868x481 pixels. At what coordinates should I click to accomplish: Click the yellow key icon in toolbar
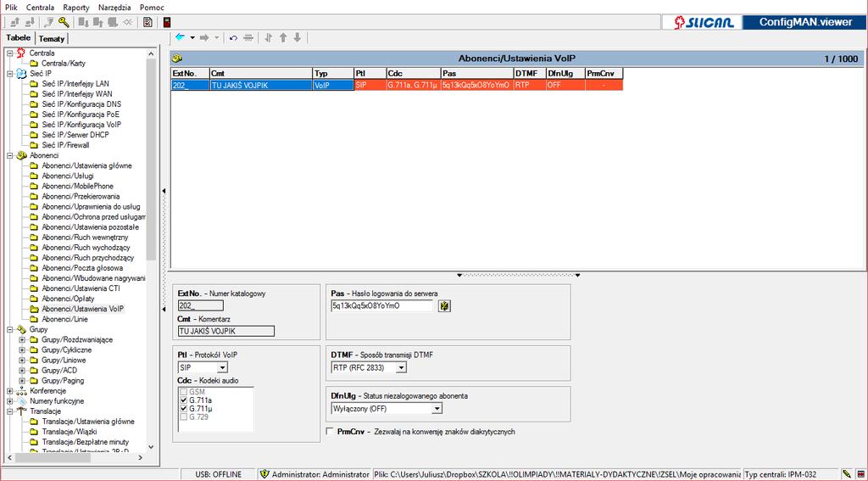(x=64, y=22)
